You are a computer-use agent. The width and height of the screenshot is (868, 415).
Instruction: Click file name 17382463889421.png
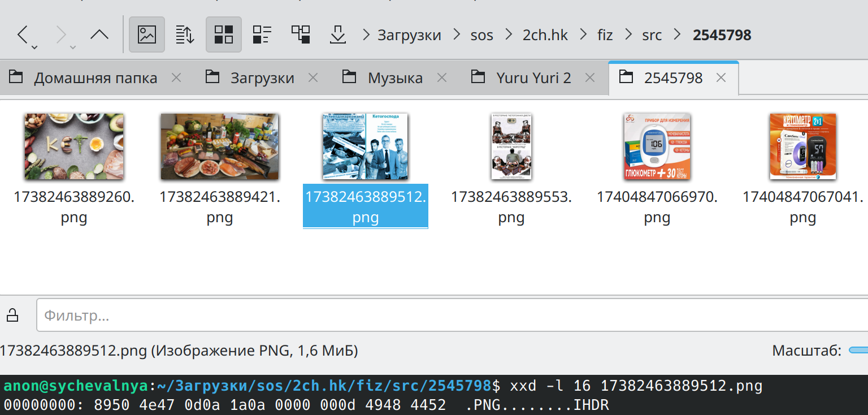[x=220, y=207]
